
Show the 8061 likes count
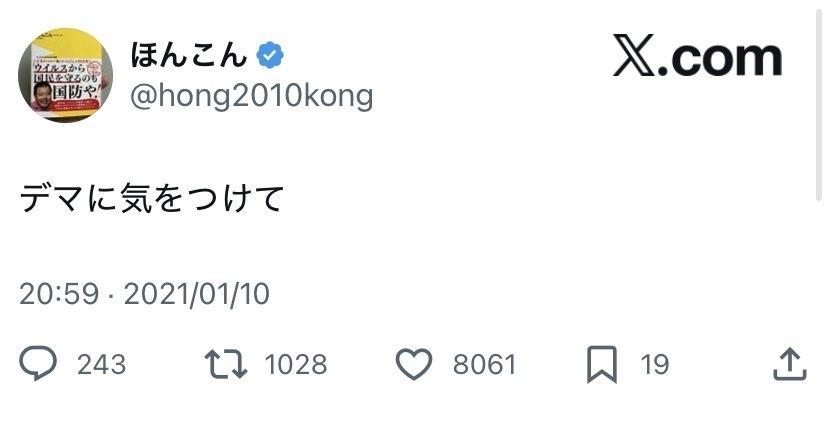pyautogui.click(x=484, y=365)
